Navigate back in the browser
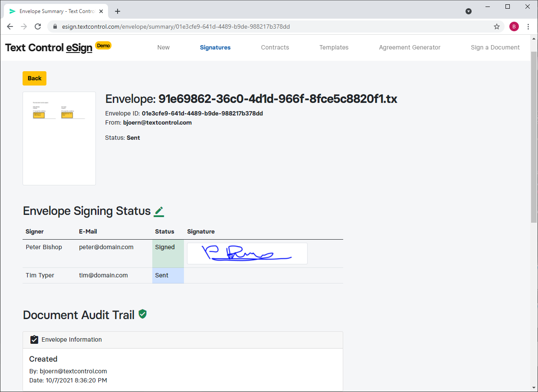 10,26
